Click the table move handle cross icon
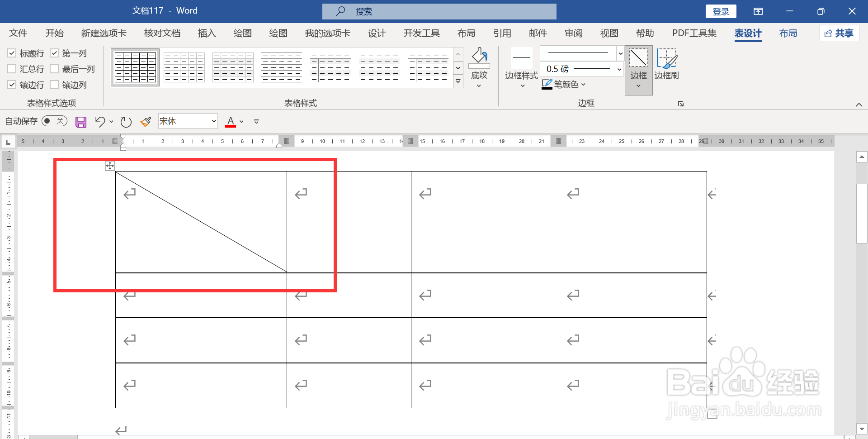The width and height of the screenshot is (868, 439). (110, 166)
